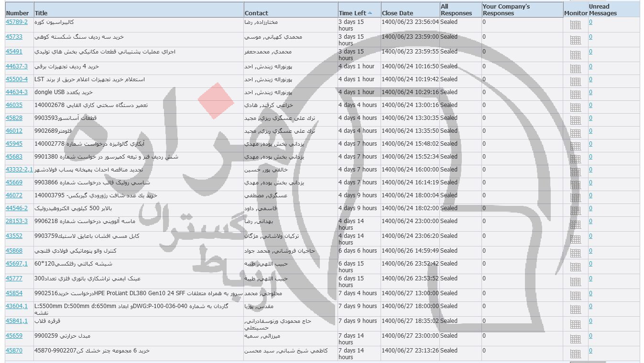Open negotiation number 46072
Screen dimensions: 644x363
coord(14,195)
